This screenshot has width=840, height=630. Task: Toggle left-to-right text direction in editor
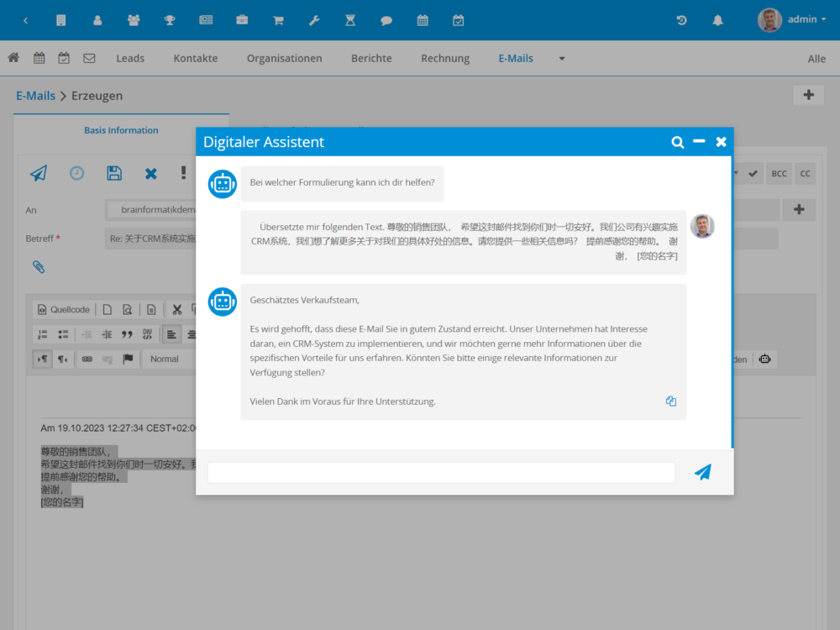pos(42,359)
